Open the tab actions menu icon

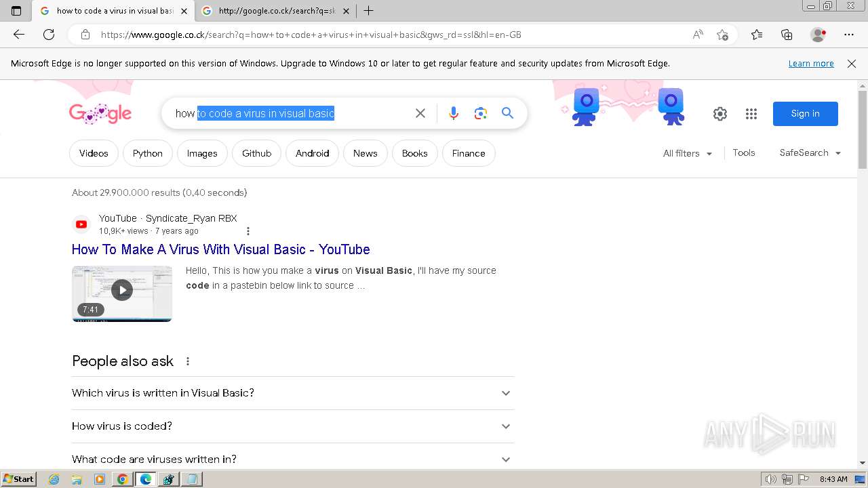16,11
